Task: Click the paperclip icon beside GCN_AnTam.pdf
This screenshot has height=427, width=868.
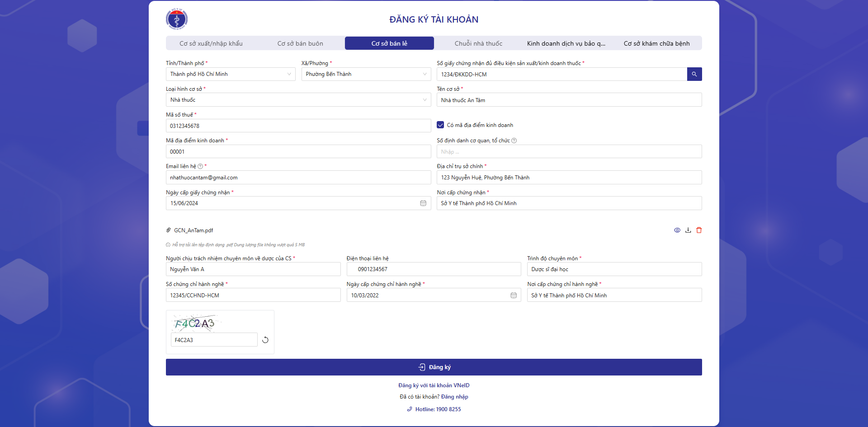Action: [169, 230]
